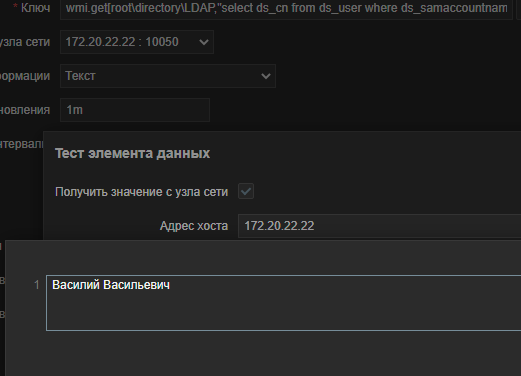The image size is (521, 376).
Task: Toggle the Получить значение с узла сети checkbox
Action: pyautogui.click(x=246, y=191)
